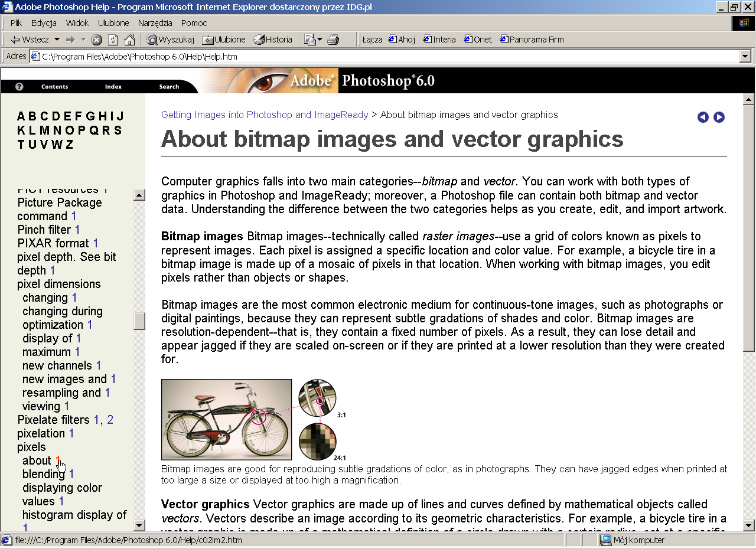
Task: Open the Narzędzia menu
Action: click(155, 23)
